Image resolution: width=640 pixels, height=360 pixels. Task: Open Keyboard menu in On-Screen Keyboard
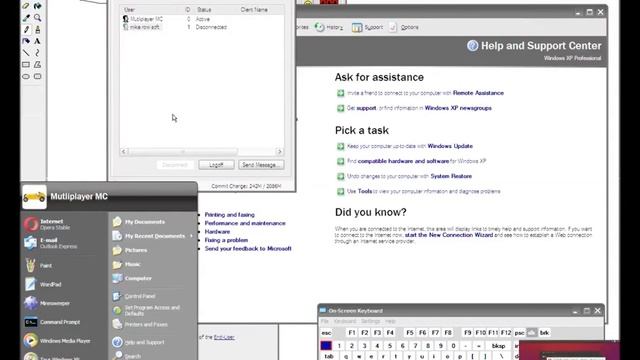pos(345,321)
